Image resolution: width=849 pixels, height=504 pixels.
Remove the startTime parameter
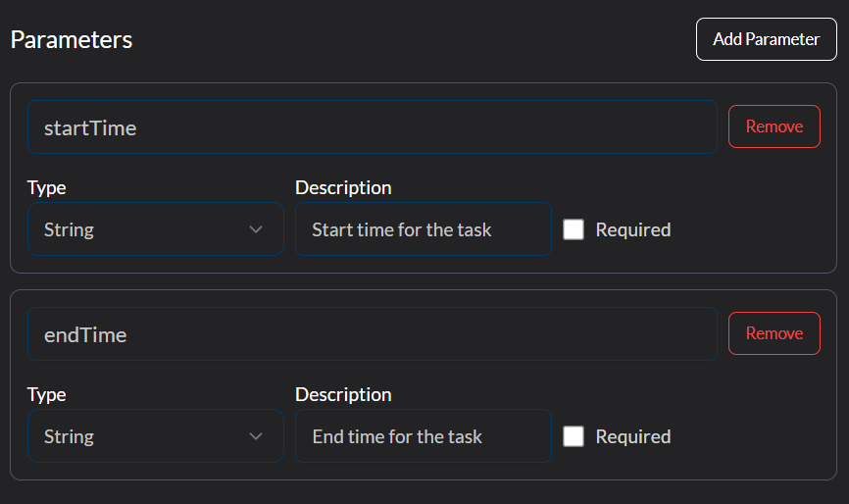(774, 126)
